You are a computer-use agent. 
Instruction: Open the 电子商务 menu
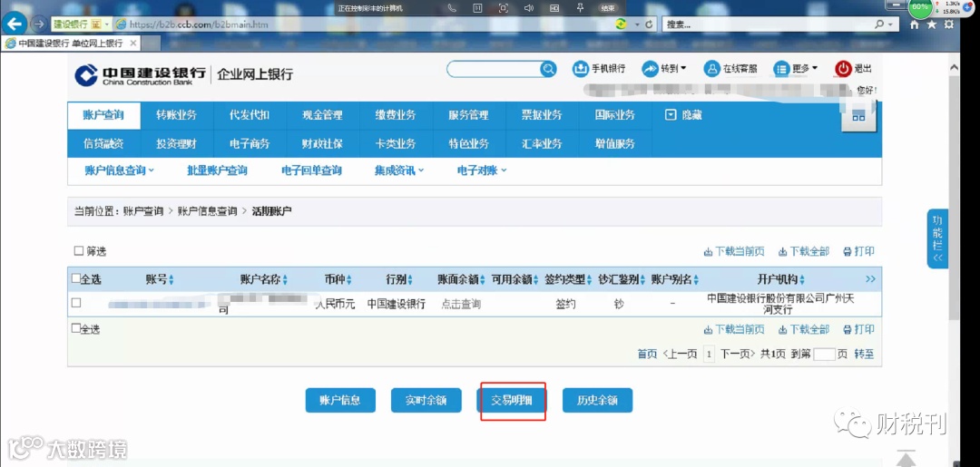click(250, 144)
